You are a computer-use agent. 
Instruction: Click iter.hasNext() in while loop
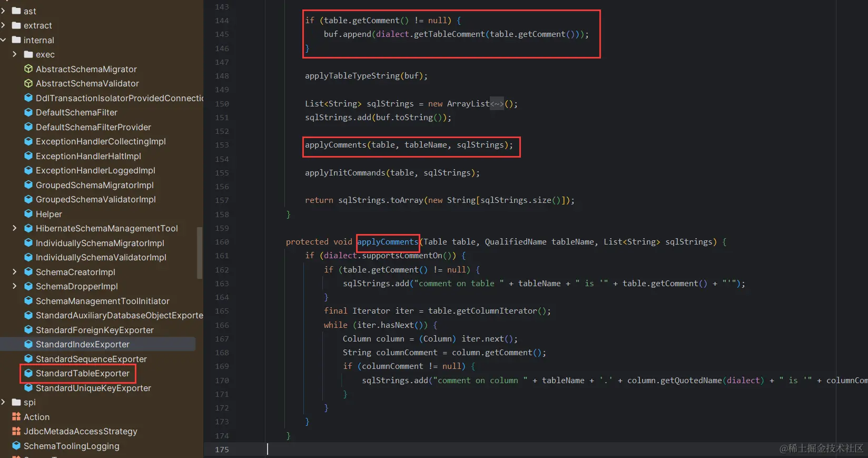(390, 325)
